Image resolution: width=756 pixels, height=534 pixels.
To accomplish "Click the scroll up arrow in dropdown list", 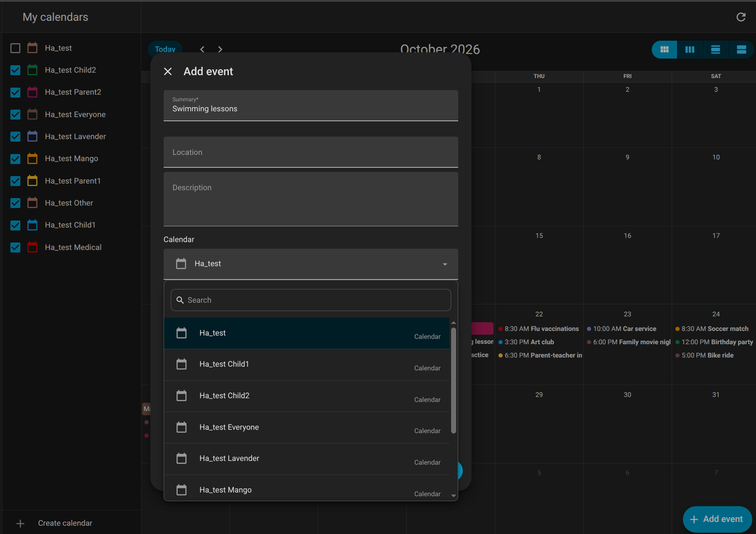I will (x=454, y=323).
